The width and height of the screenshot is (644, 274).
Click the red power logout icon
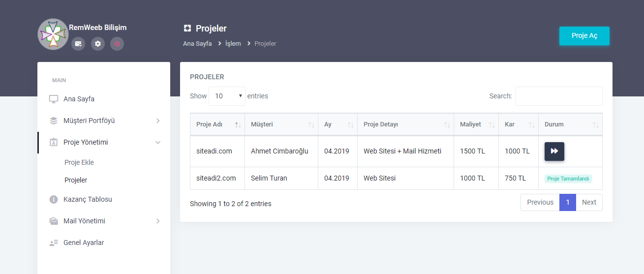117,44
